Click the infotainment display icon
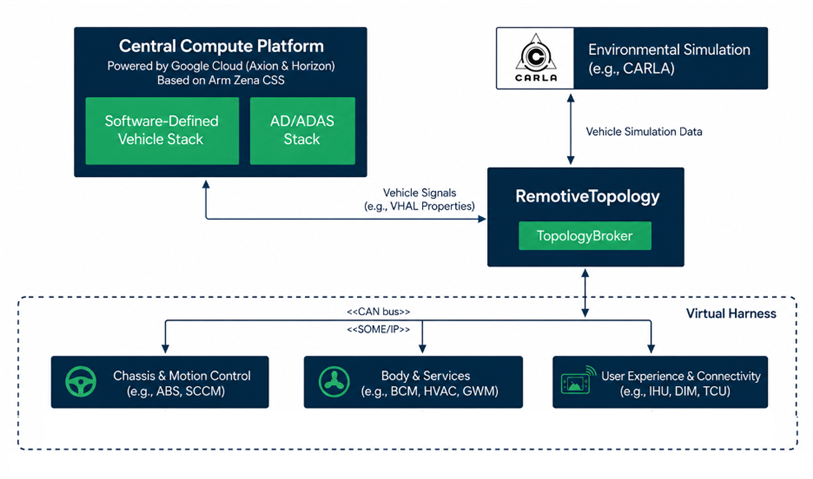The width and height of the screenshot is (813, 479). coord(579,381)
